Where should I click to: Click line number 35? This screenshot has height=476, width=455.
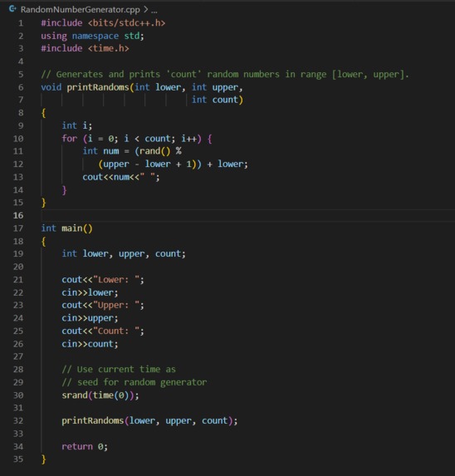[x=18, y=459]
